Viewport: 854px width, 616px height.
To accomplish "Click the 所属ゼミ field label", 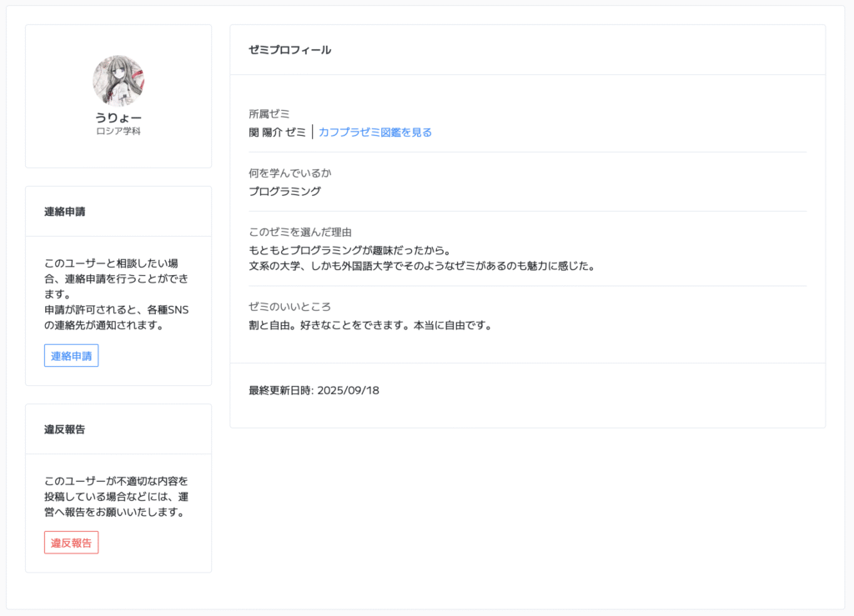I will point(269,114).
